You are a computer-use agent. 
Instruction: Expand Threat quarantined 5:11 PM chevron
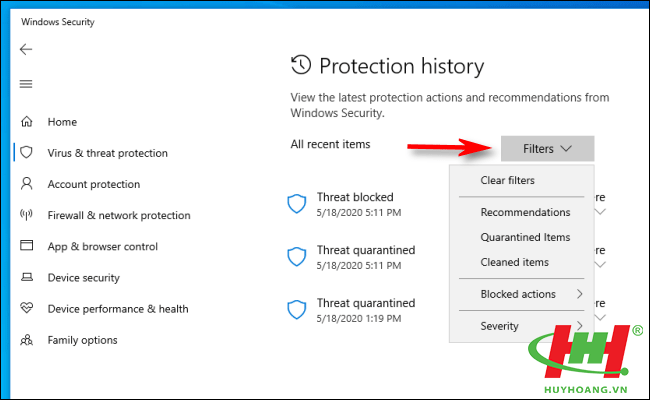coord(600,264)
